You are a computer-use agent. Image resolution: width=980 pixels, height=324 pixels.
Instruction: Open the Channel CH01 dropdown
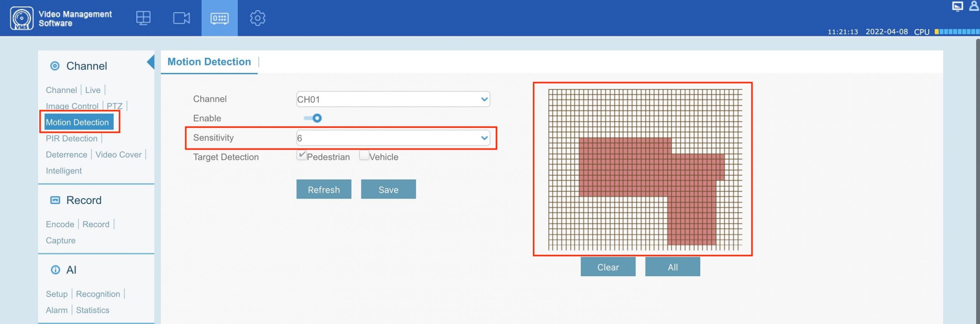tap(393, 99)
